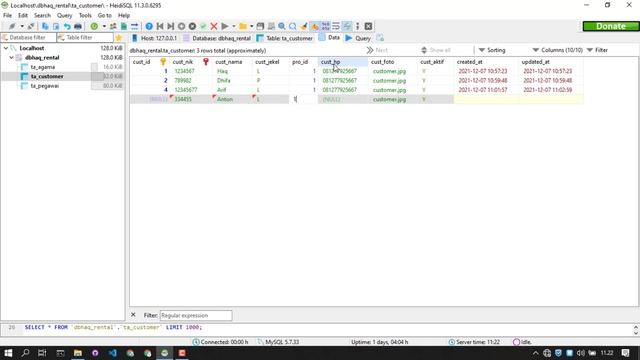Open the Sorting dropdown
The height and width of the screenshot is (360, 640).
492,50
